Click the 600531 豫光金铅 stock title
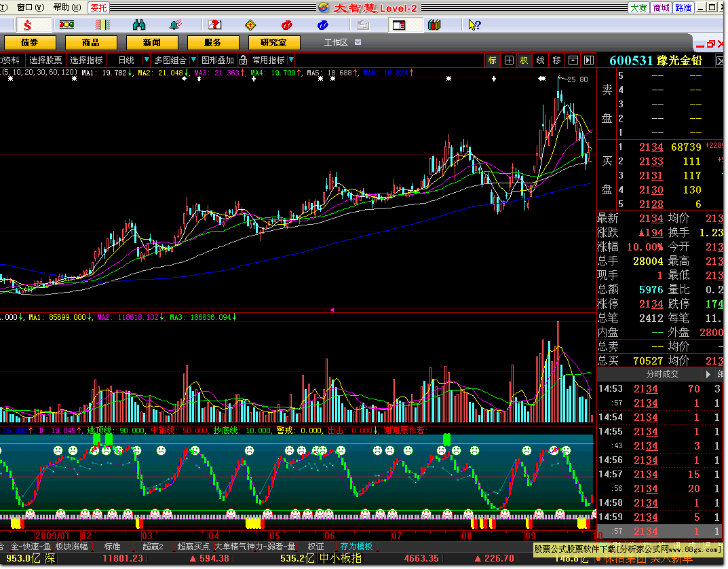The image size is (728, 569). coord(655,61)
